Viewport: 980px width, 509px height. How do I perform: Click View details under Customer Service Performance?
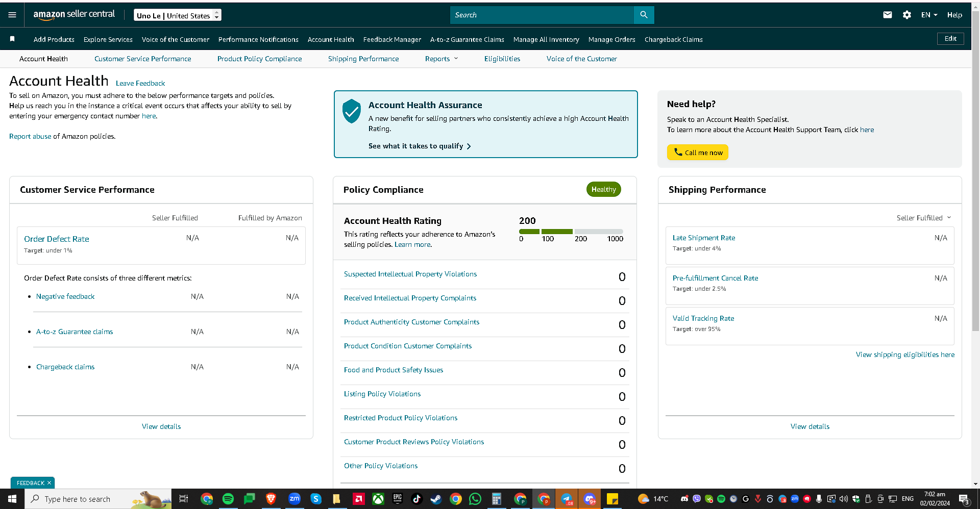pyautogui.click(x=161, y=426)
